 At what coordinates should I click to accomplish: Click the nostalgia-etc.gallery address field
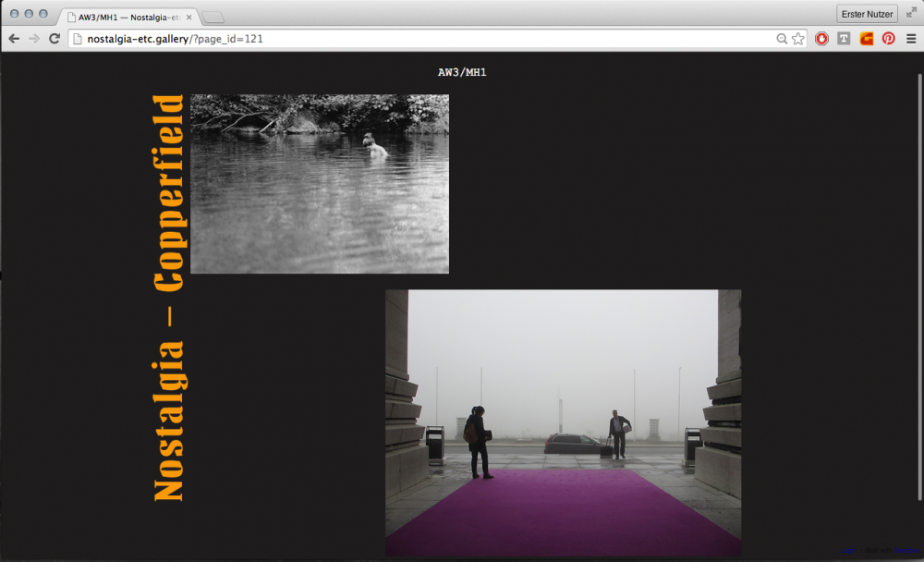click(x=416, y=39)
